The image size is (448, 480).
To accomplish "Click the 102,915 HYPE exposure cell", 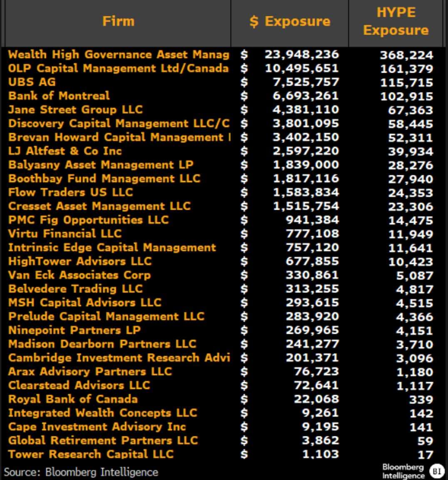I will tap(406, 97).
